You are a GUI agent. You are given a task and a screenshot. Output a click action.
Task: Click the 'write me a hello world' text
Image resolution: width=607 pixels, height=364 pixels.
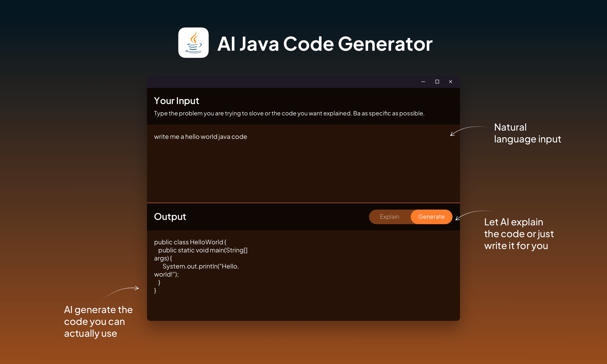200,137
